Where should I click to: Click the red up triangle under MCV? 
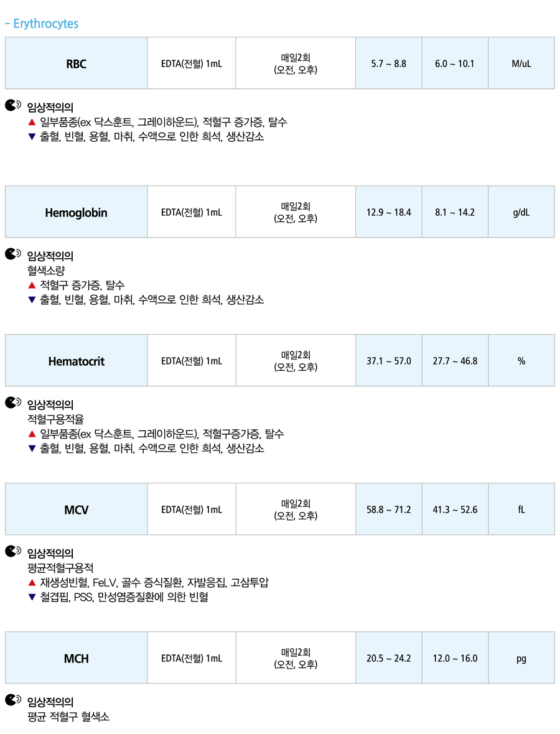32,582
